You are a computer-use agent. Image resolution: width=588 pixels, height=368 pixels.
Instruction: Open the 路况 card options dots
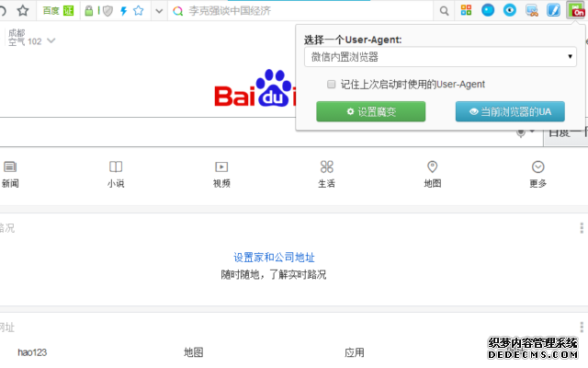pos(582,227)
